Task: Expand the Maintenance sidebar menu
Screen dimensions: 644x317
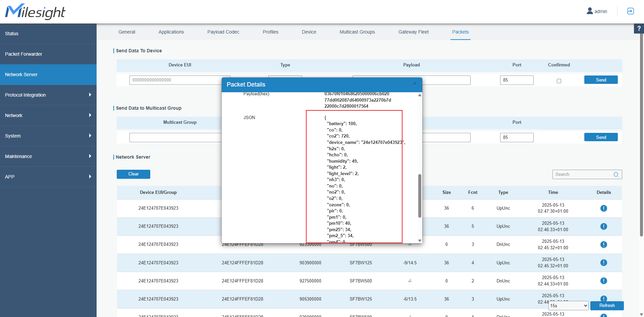Action: coord(48,156)
